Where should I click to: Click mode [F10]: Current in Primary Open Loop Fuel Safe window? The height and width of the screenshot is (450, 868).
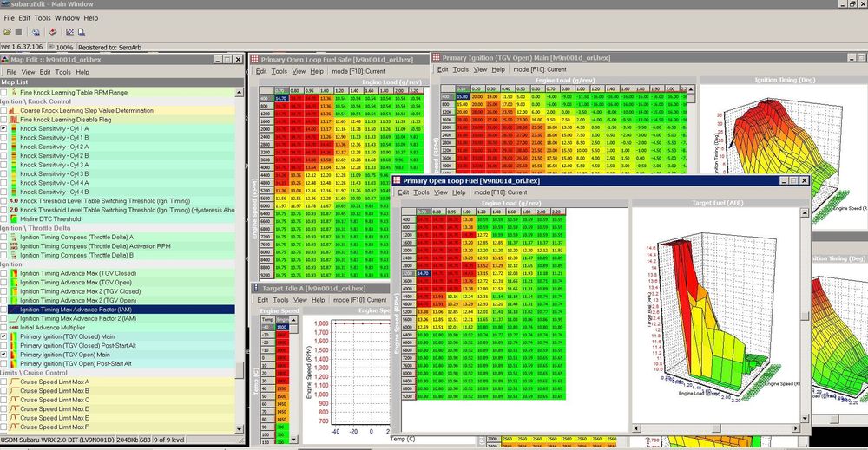tap(358, 71)
